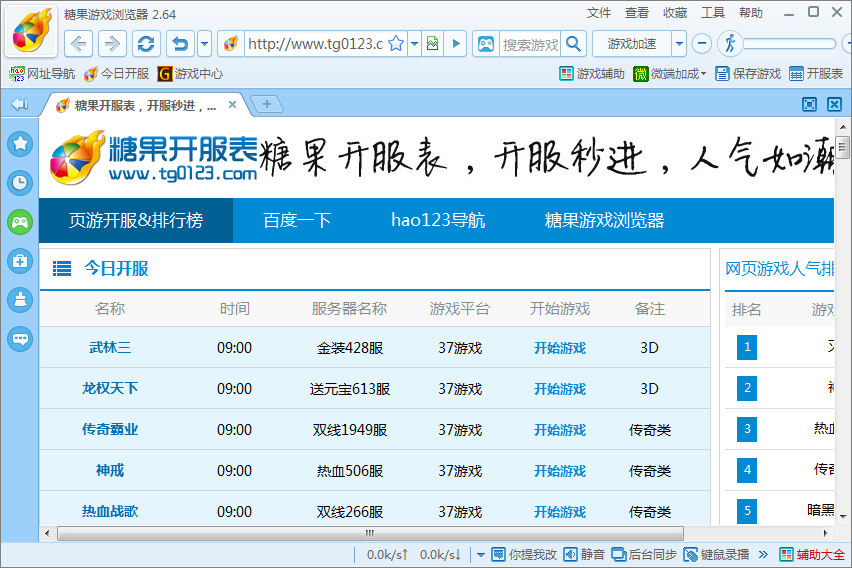Open the chat bubble feedback sidebar icon
This screenshot has width=852, height=568.
pyautogui.click(x=20, y=339)
